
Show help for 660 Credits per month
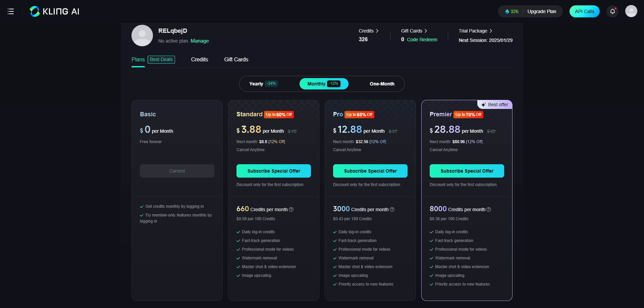[291, 209]
